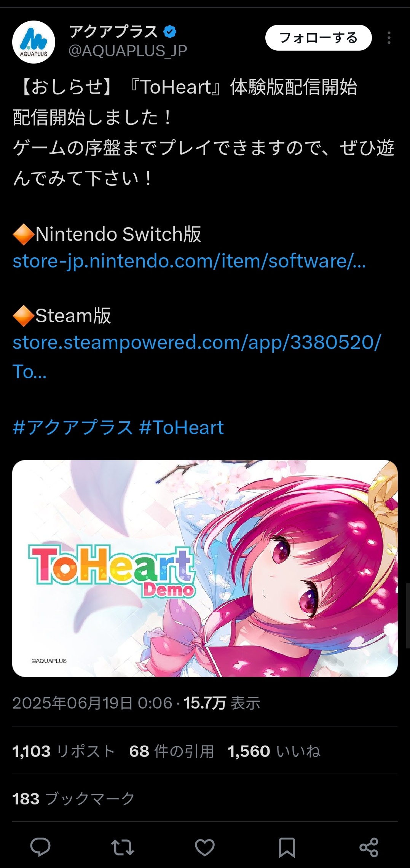Tap the アクアプラス display name
Image resolution: width=410 pixels, height=868 pixels.
(113, 32)
